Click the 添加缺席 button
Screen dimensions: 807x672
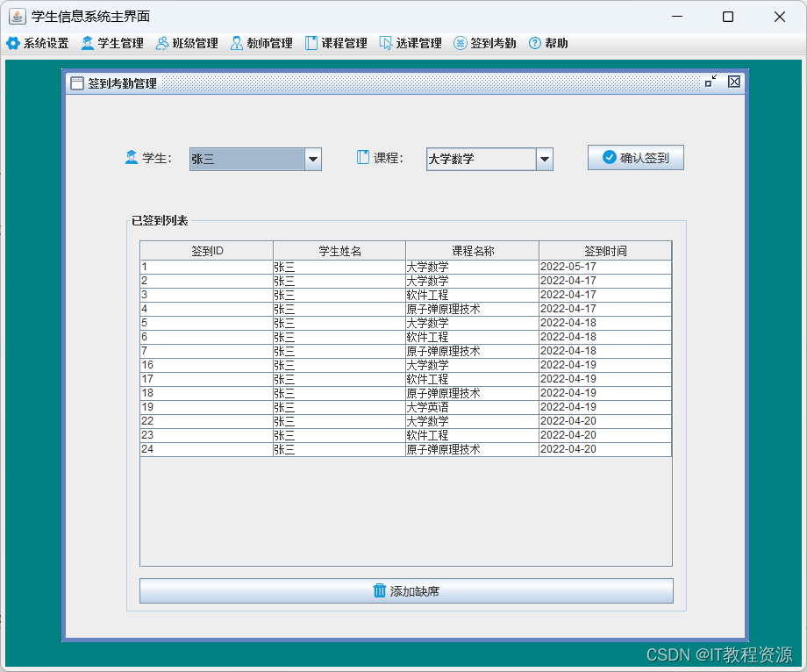tap(406, 590)
